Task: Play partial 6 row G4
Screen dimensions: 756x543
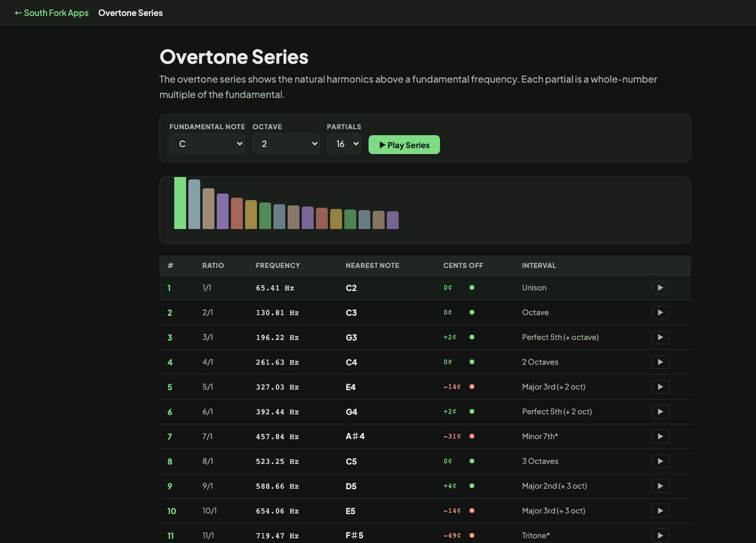Action: click(660, 411)
